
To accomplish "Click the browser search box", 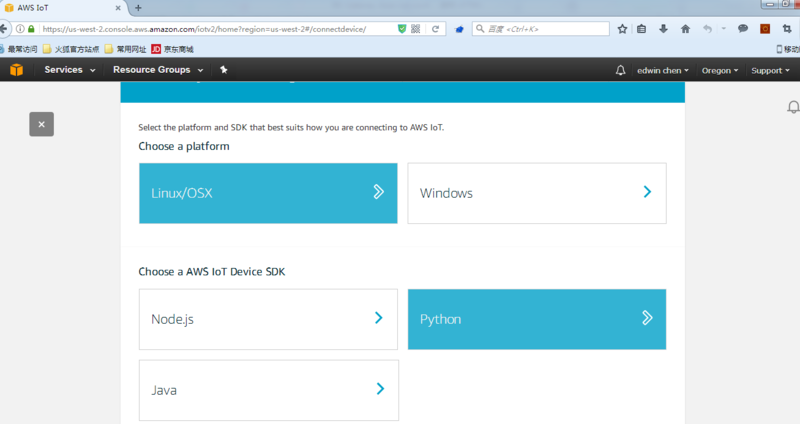I will [541, 29].
